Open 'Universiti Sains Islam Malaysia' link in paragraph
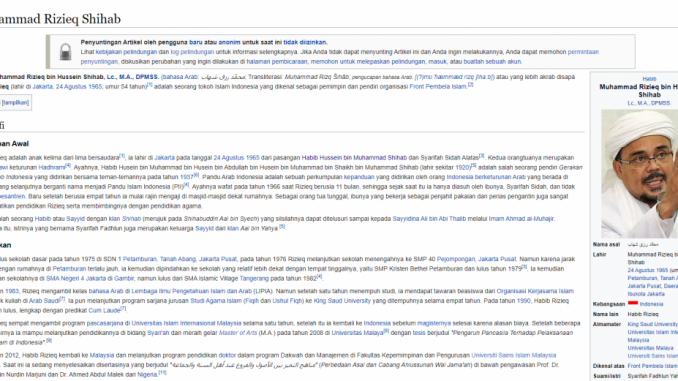 click(514, 355)
